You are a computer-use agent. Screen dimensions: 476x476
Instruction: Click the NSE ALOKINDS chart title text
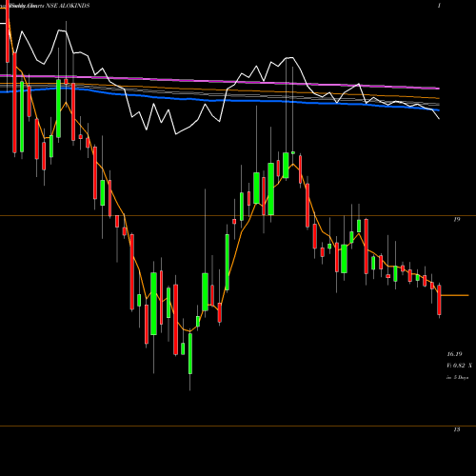click(x=68, y=6)
